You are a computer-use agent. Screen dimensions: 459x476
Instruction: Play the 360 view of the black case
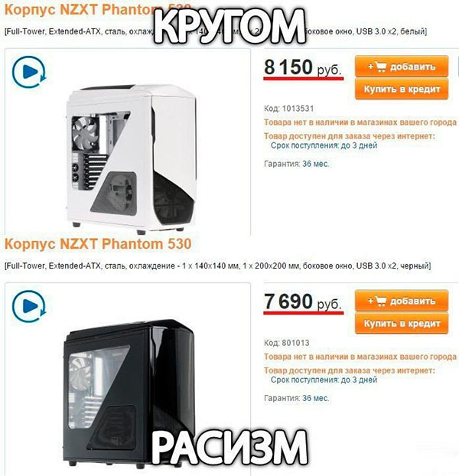29,306
